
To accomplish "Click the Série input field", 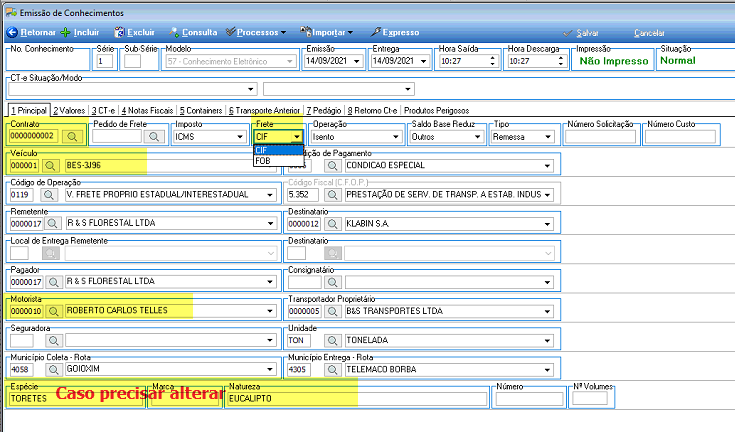I will [105, 61].
